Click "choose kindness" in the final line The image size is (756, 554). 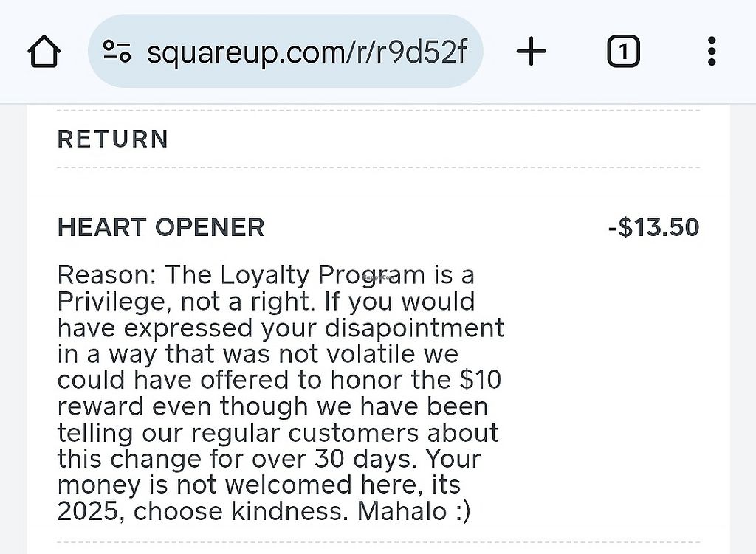(241, 511)
